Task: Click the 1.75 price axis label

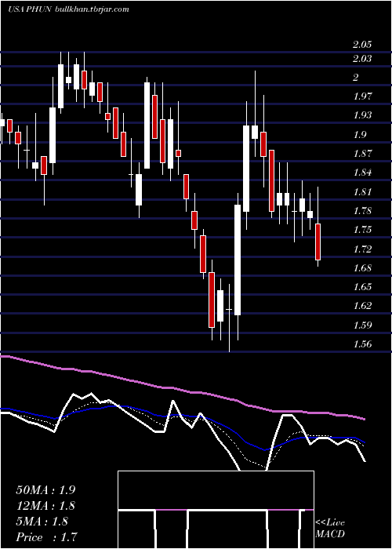Action: [x=362, y=230]
